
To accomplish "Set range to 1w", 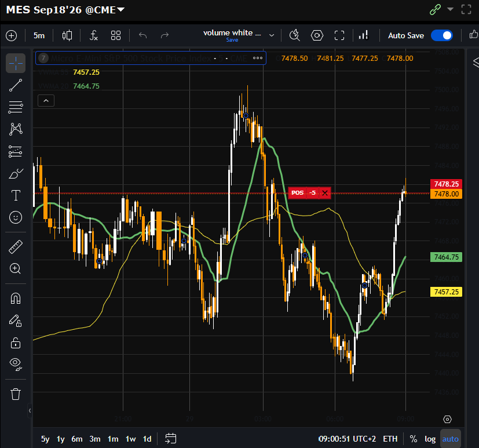I will click(131, 439).
